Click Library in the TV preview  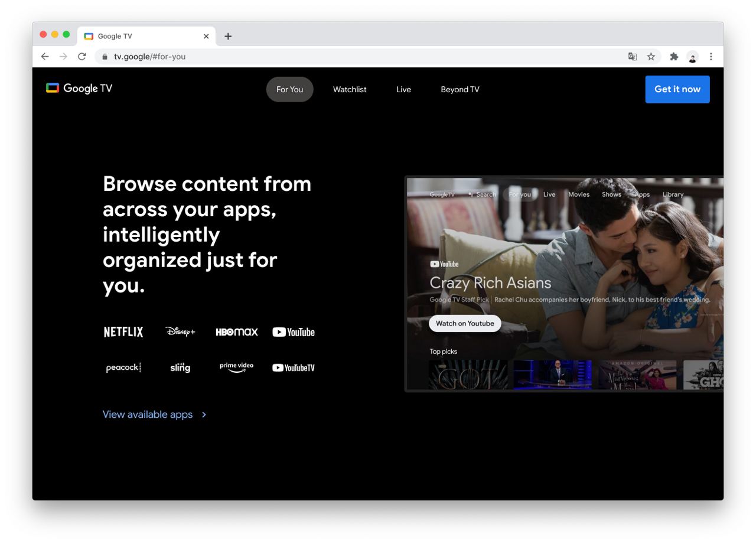point(673,194)
